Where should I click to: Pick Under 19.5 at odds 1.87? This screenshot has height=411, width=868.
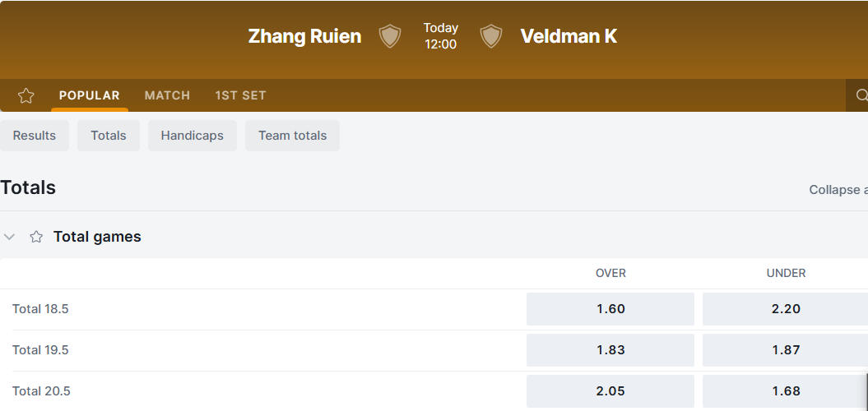click(x=785, y=350)
